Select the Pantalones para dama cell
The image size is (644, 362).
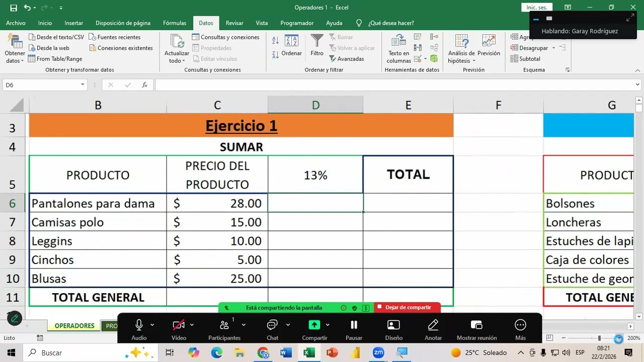pos(98,203)
